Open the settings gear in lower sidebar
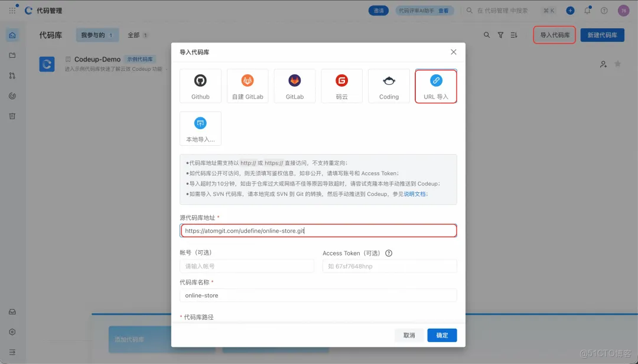Viewport: 638px width, 364px height. tap(12, 332)
